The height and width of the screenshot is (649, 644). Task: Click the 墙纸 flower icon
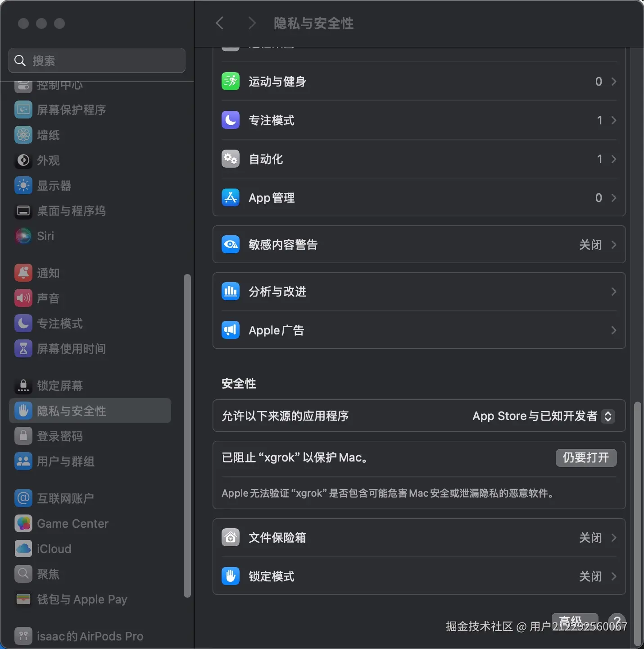(x=23, y=135)
